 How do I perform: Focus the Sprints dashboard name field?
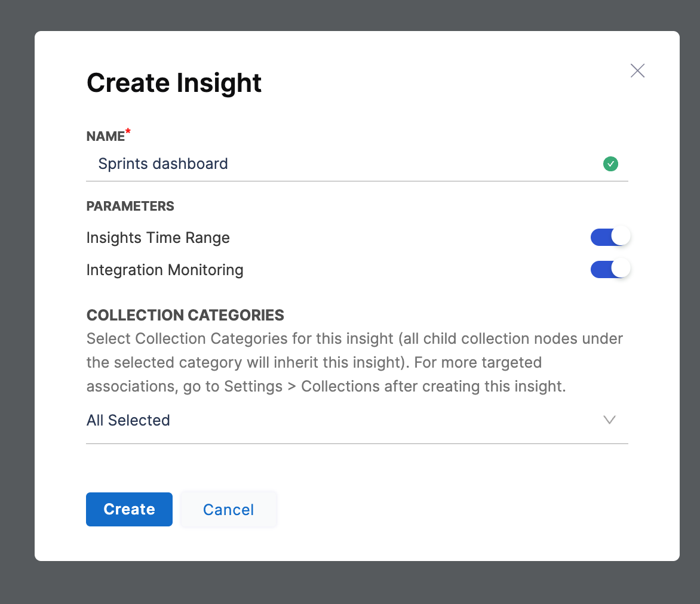pyautogui.click(x=163, y=164)
